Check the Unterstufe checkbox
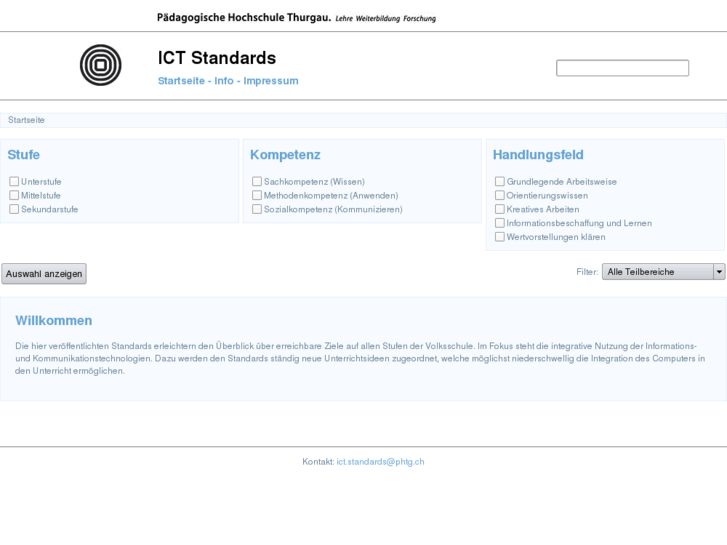 pos(14,181)
